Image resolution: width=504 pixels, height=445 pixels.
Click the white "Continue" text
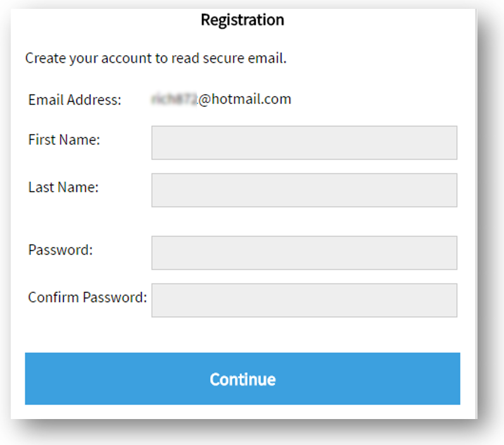pyautogui.click(x=243, y=379)
